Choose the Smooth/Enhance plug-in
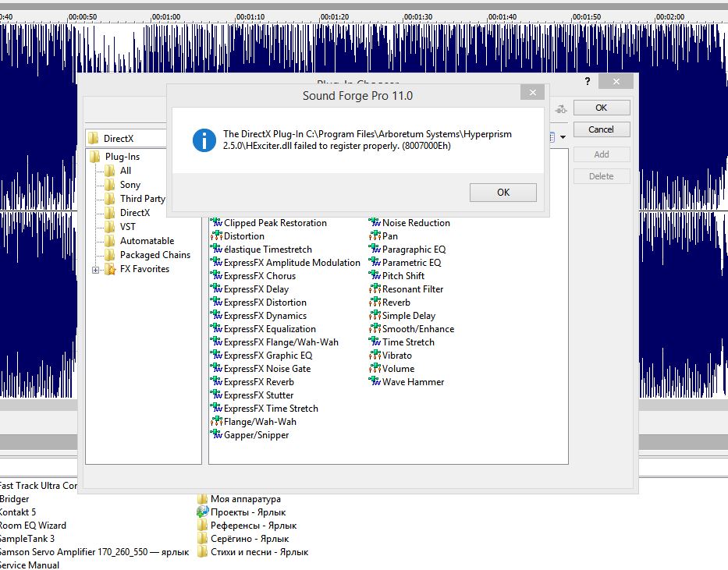Screen dimensions: 728x570 tap(412, 329)
